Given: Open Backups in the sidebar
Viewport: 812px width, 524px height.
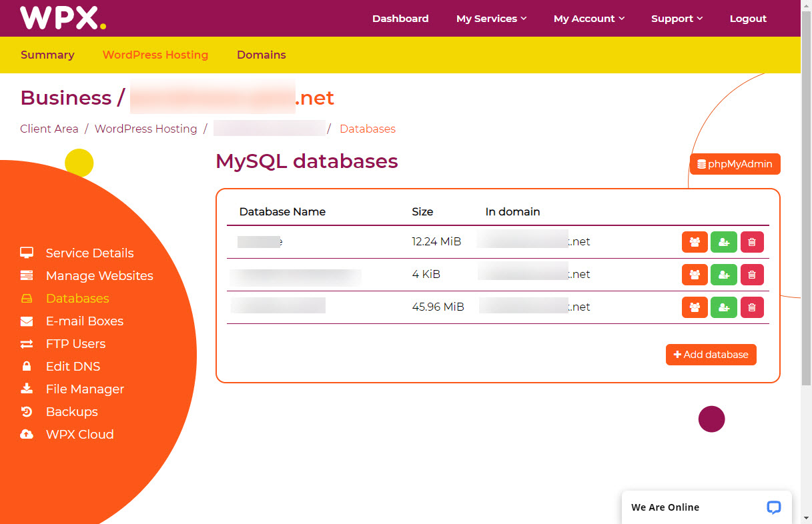Looking at the screenshot, I should pyautogui.click(x=72, y=411).
